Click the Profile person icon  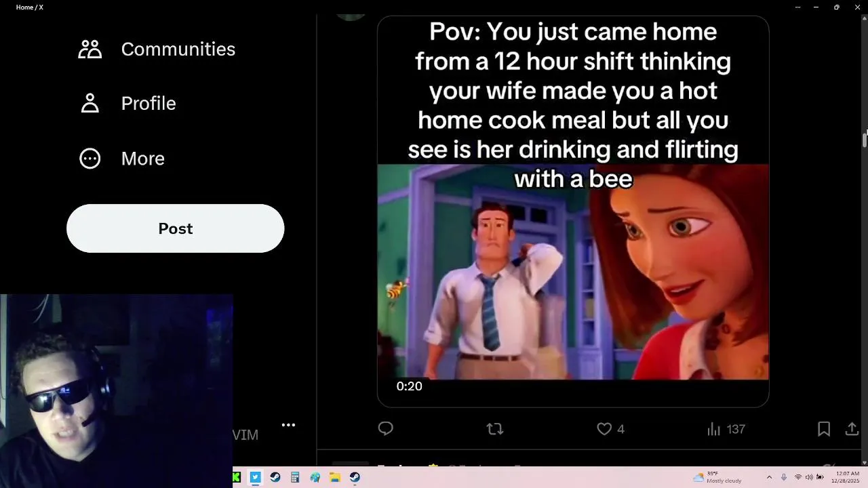[x=90, y=104]
